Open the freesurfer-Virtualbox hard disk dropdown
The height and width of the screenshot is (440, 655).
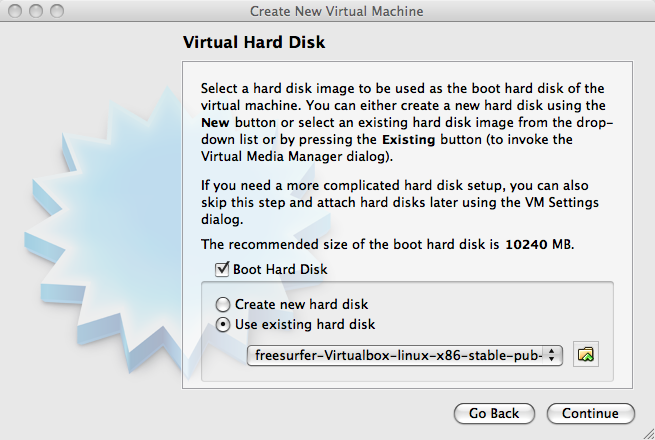click(x=398, y=355)
